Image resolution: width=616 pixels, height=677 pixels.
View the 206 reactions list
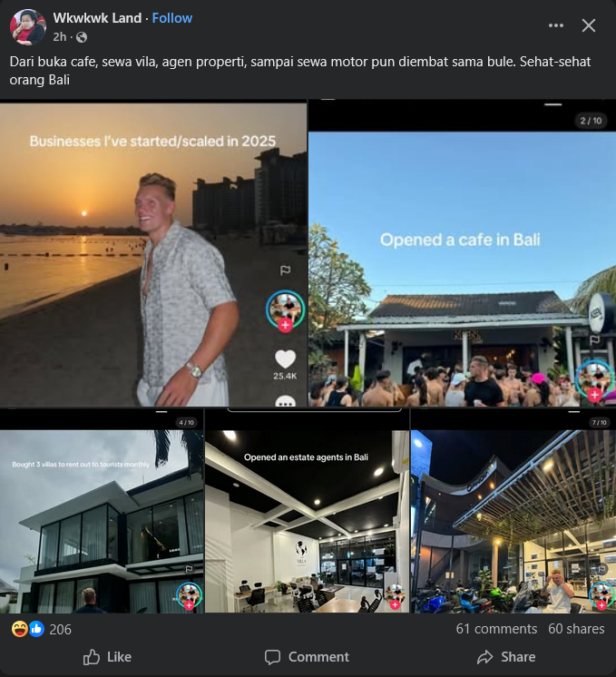point(60,630)
